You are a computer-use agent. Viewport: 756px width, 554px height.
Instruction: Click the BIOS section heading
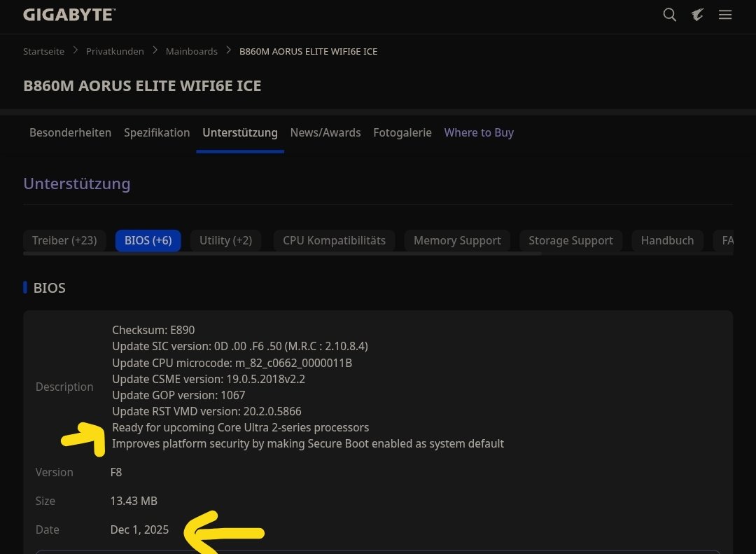[x=49, y=288]
